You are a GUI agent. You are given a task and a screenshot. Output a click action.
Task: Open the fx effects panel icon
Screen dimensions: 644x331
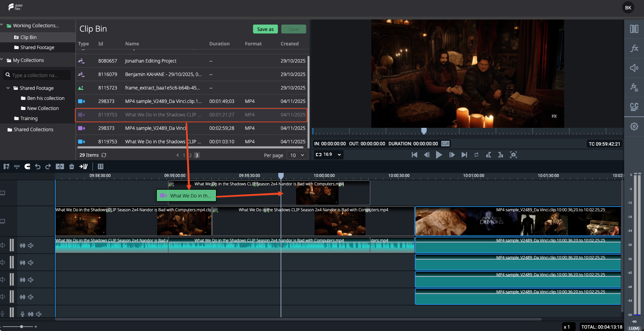(x=634, y=48)
